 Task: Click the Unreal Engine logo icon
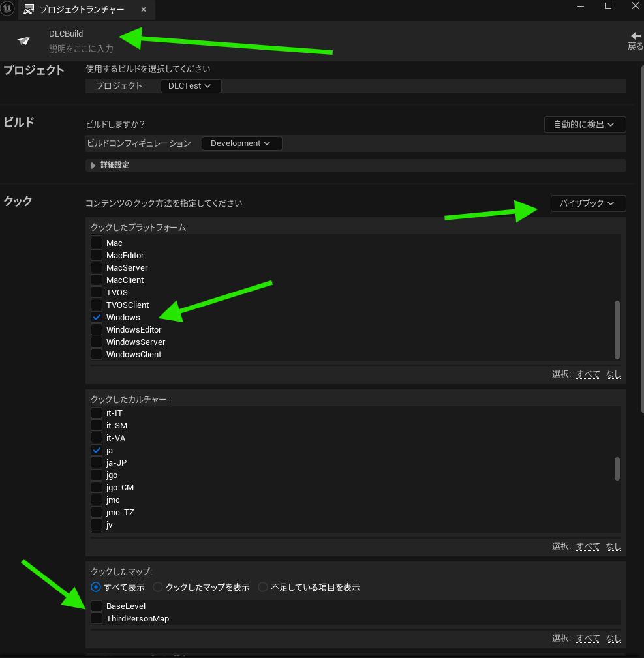coord(8,8)
